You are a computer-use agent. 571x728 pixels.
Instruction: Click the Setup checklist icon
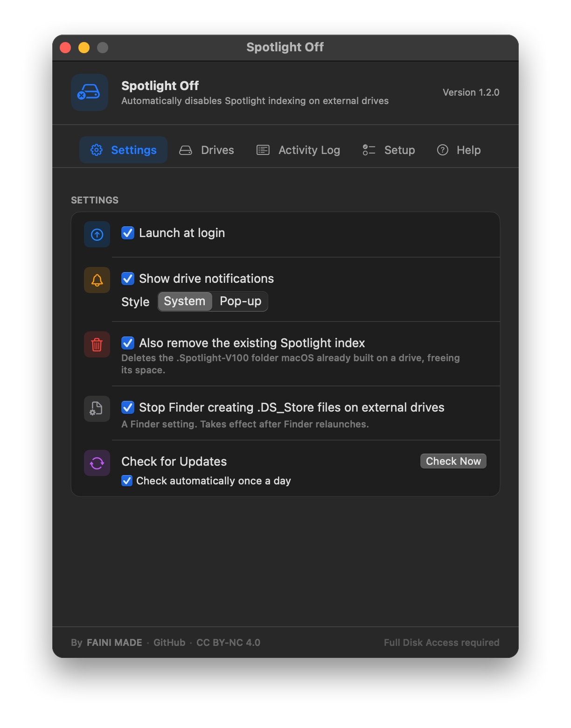(369, 150)
